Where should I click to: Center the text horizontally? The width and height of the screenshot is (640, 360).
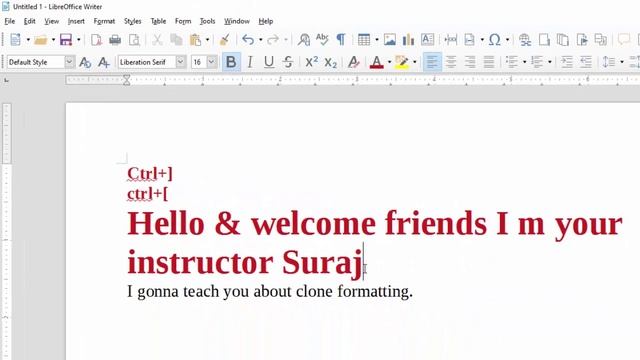[x=451, y=62]
